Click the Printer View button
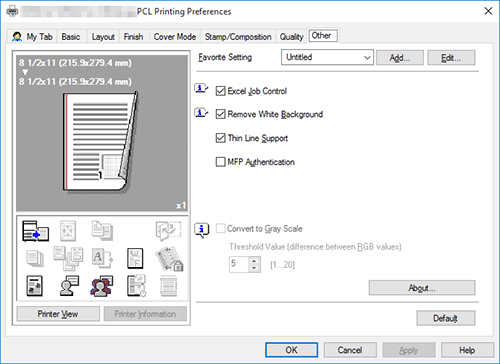 [58, 314]
